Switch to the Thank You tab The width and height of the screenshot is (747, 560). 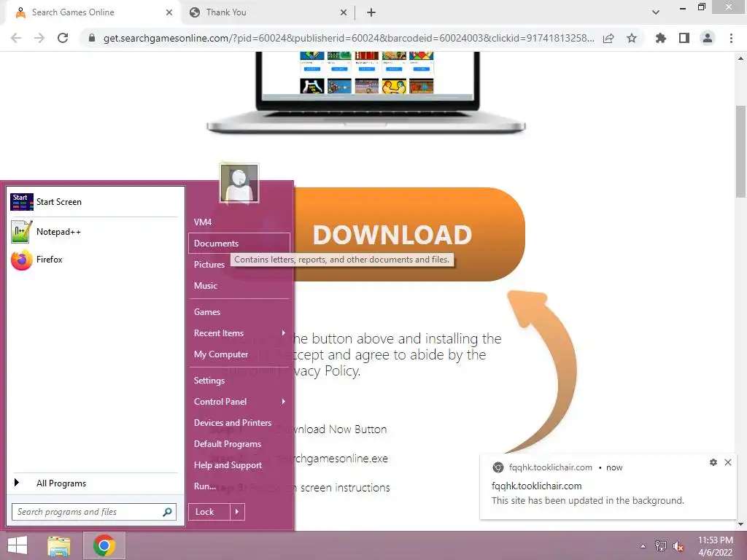click(x=267, y=13)
